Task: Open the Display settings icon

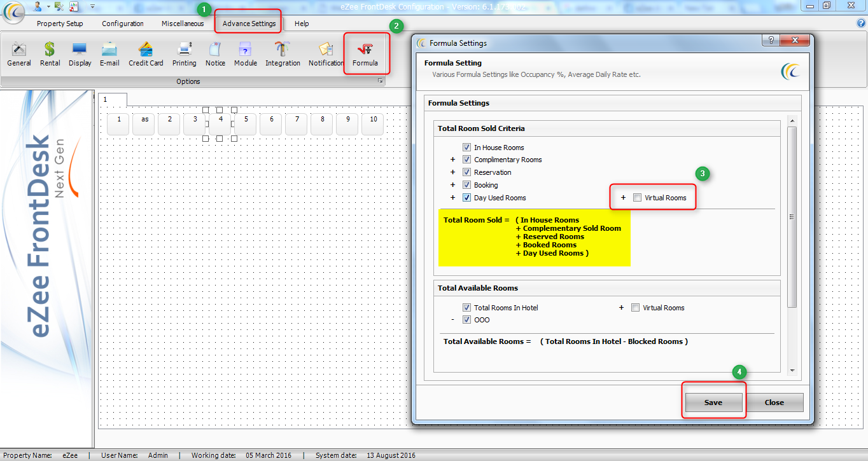Action: click(x=80, y=55)
